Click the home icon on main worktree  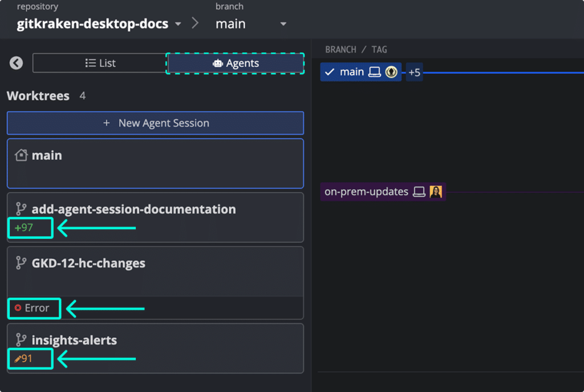point(21,156)
